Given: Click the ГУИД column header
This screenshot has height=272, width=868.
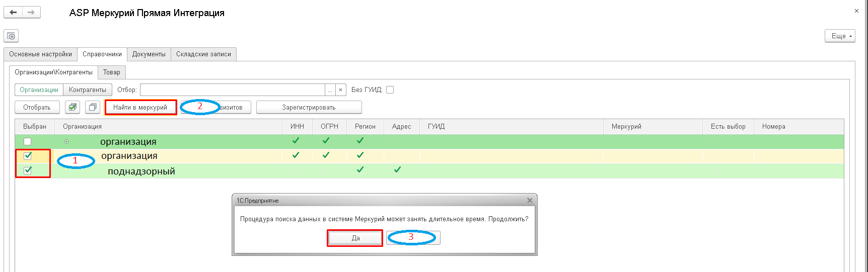Looking at the screenshot, I should (512, 126).
